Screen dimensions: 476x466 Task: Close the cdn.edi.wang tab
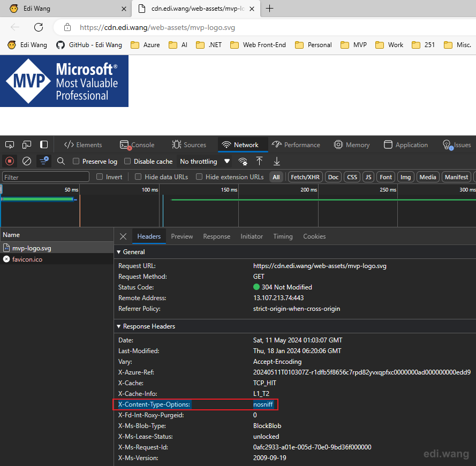click(252, 9)
